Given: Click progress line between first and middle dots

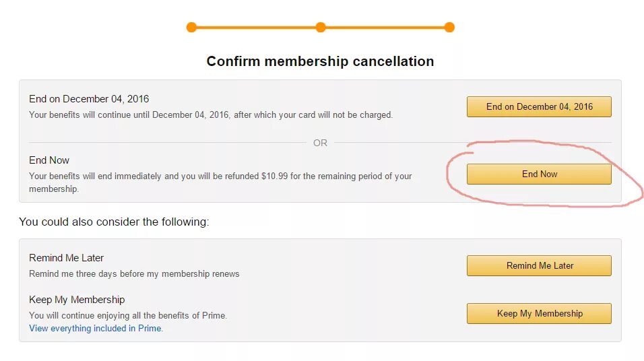Looking at the screenshot, I should (256, 28).
